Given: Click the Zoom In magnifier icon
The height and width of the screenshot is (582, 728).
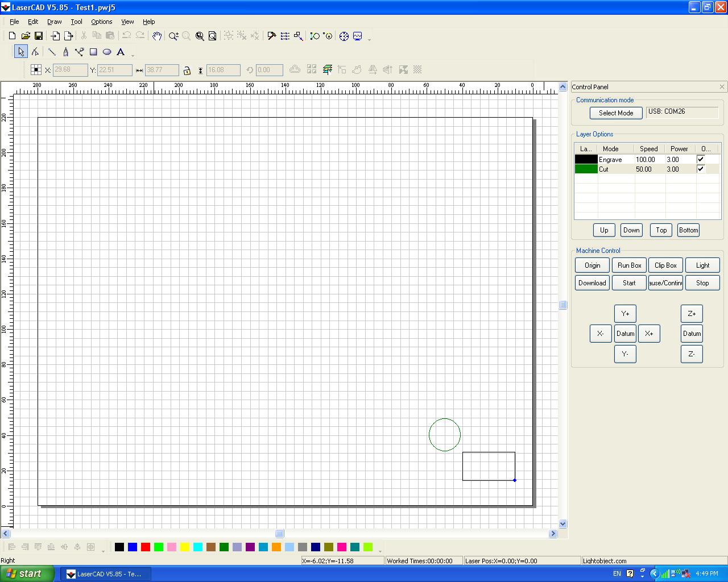Looking at the screenshot, I should [173, 36].
